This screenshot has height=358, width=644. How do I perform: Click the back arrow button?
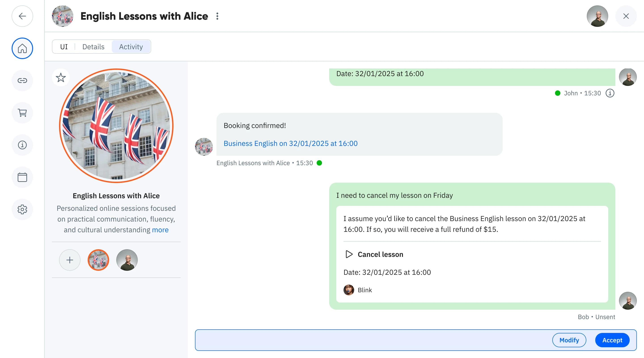click(22, 16)
